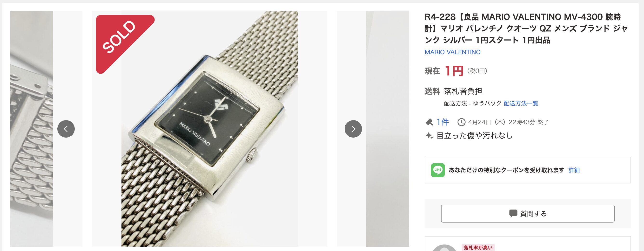The image size is (644, 251).
Task: Select the main watch photo
Action: coord(209,129)
